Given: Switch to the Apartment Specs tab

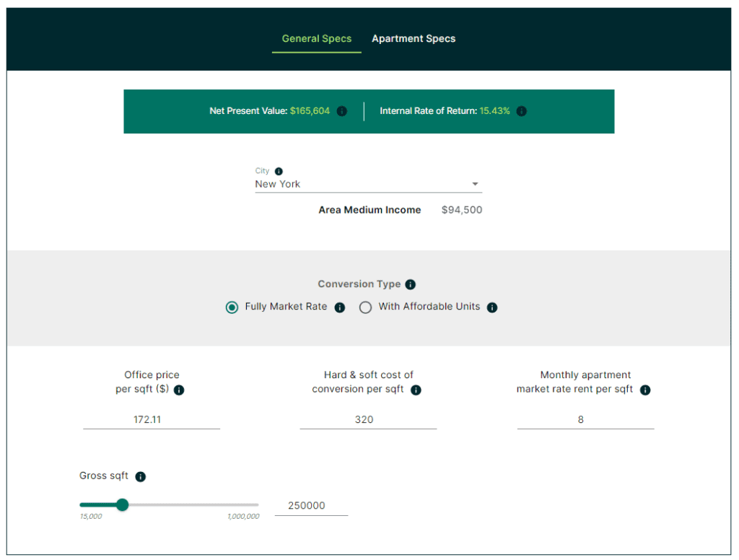Looking at the screenshot, I should [414, 38].
